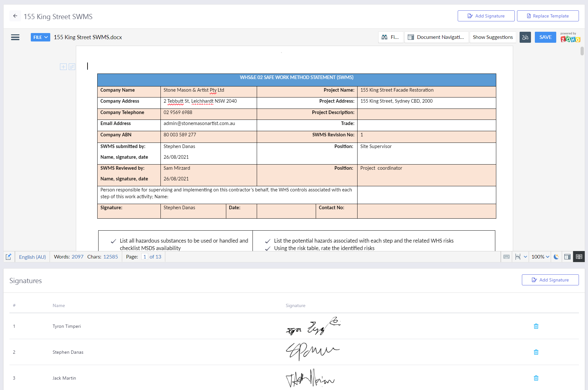
Task: Click the Name column header
Action: [x=59, y=305]
